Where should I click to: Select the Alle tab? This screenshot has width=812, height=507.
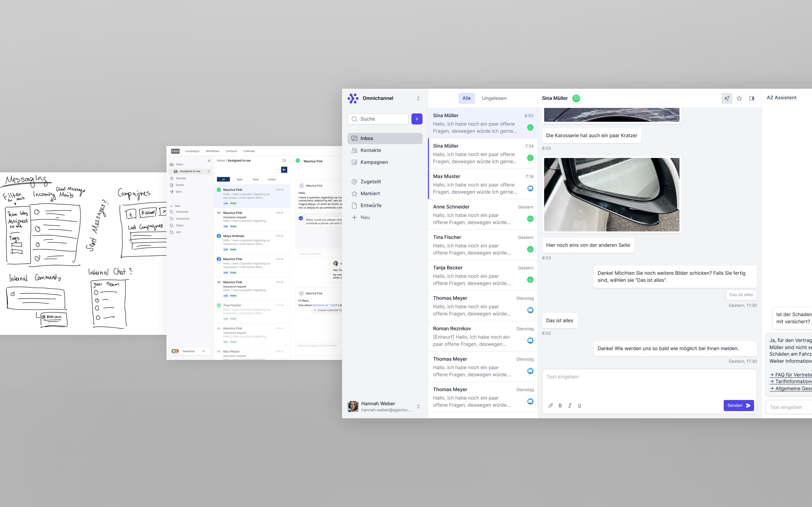466,98
